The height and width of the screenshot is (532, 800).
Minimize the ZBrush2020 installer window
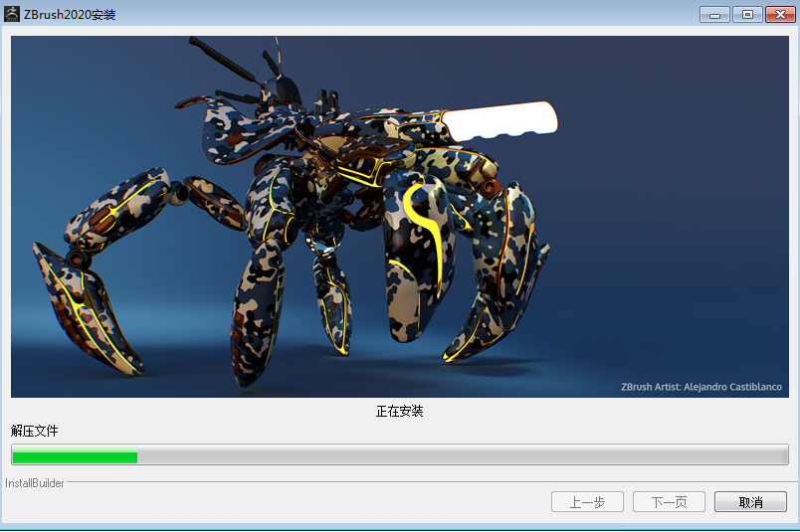tap(714, 15)
